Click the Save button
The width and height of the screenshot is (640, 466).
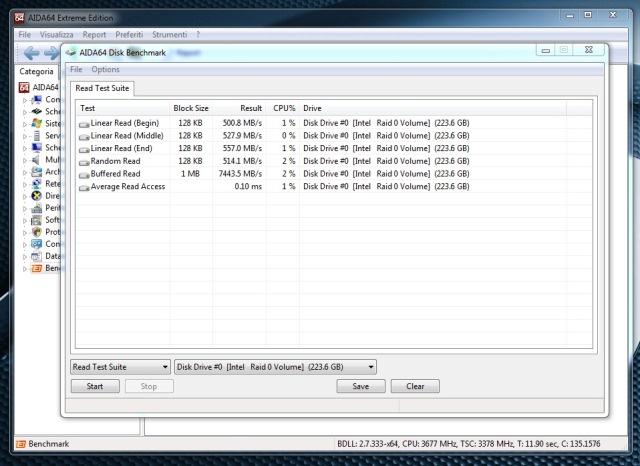pos(361,386)
